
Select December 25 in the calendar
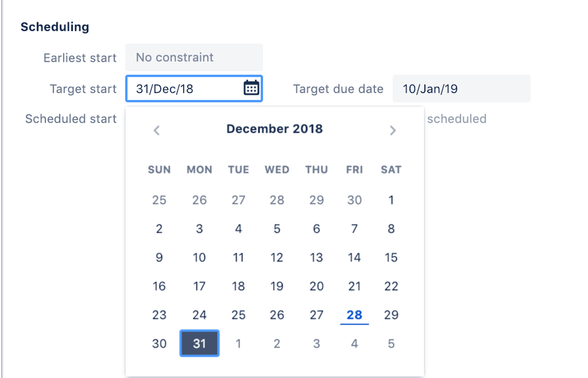pos(238,315)
